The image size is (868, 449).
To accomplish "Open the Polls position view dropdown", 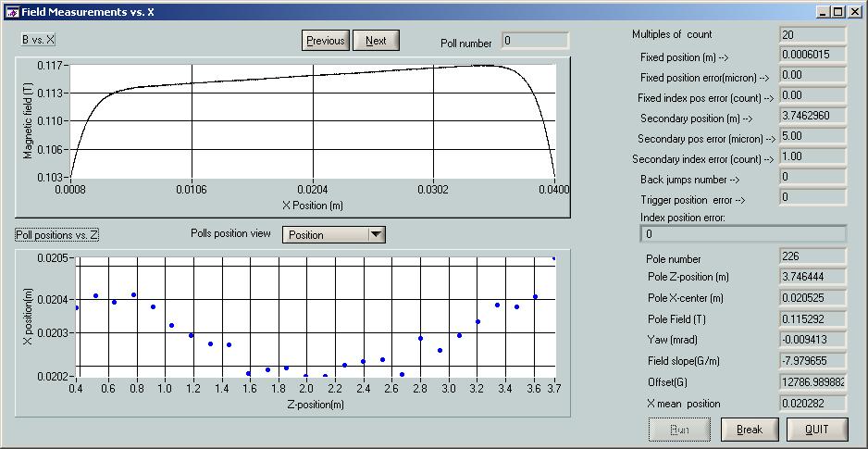I will [333, 235].
